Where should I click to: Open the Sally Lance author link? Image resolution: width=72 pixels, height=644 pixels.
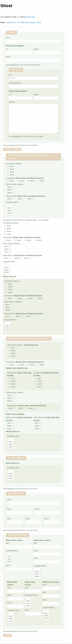tap(31, 17)
